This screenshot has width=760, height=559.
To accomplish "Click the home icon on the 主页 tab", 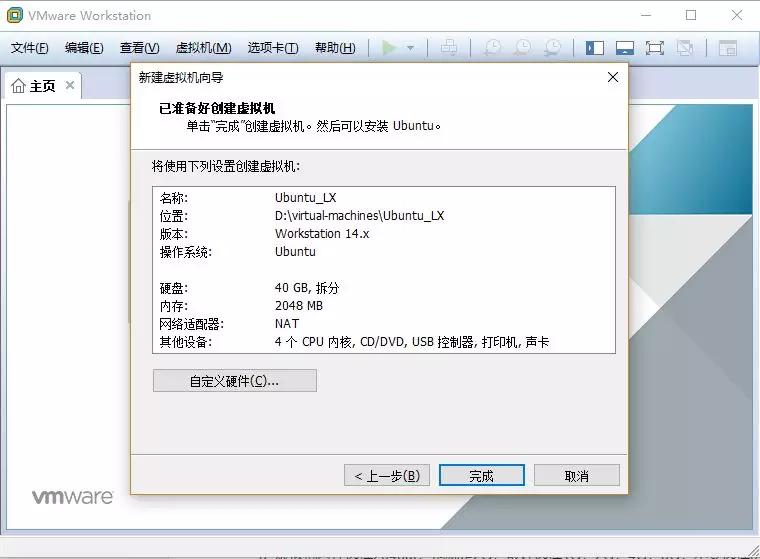I will 18,86.
